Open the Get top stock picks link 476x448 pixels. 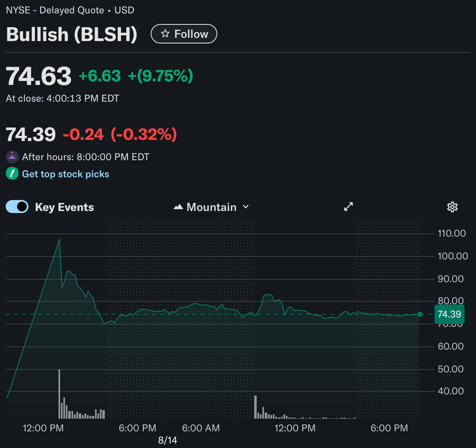coord(65,174)
